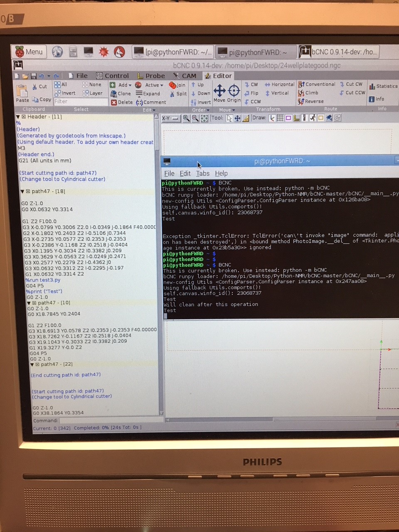Mirror Horizontal transform button
399x532 pixels.
(x=279, y=84)
